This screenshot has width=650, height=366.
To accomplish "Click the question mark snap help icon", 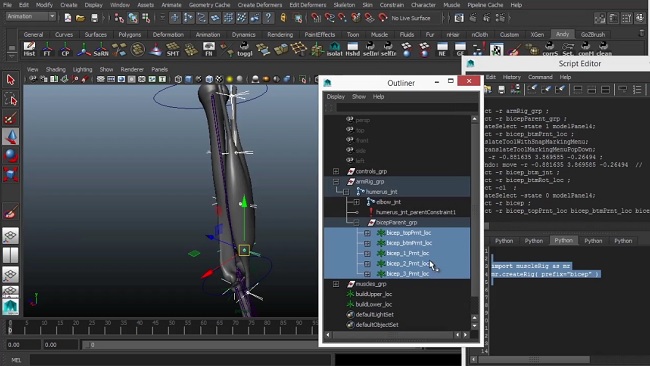I will 268,17.
